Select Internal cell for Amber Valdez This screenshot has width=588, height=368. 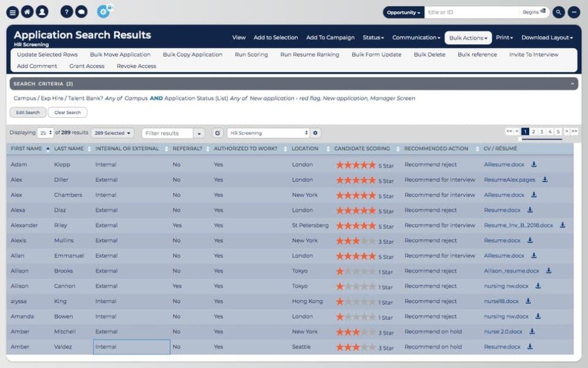(131, 347)
